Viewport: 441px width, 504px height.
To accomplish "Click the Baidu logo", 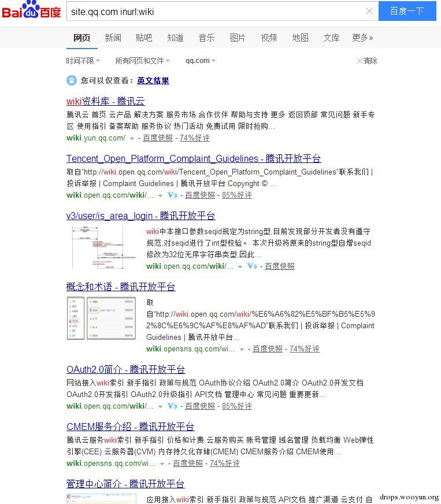I will click(x=31, y=11).
